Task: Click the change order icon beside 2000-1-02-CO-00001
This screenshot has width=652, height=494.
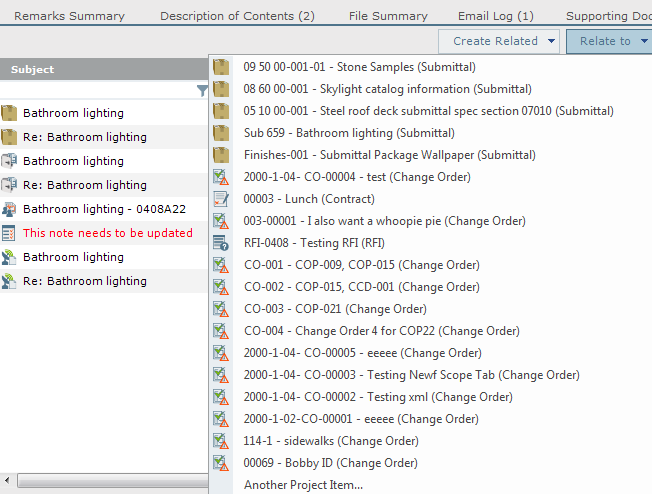Action: tap(221, 419)
